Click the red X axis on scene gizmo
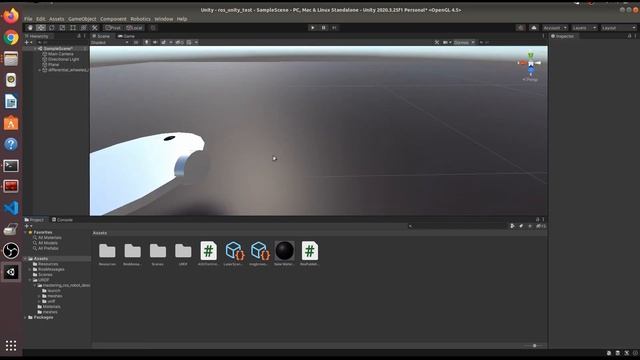 pyautogui.click(x=522, y=63)
